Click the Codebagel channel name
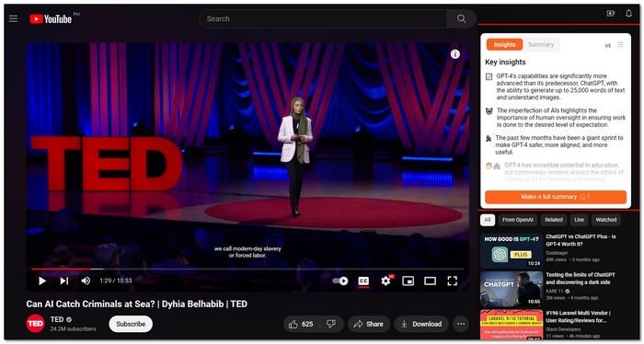644x344 pixels. 557,253
